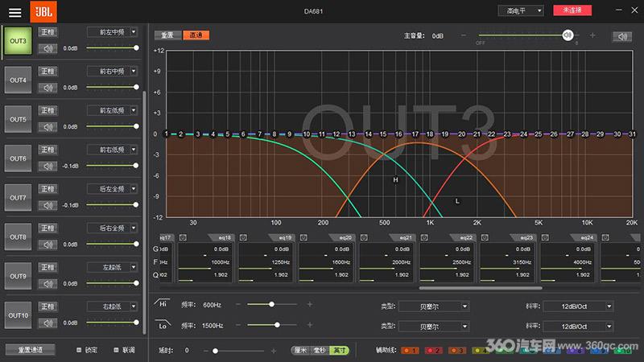Reset the eq20 band icon
Viewport: 644px width, 362px height.
click(x=303, y=237)
